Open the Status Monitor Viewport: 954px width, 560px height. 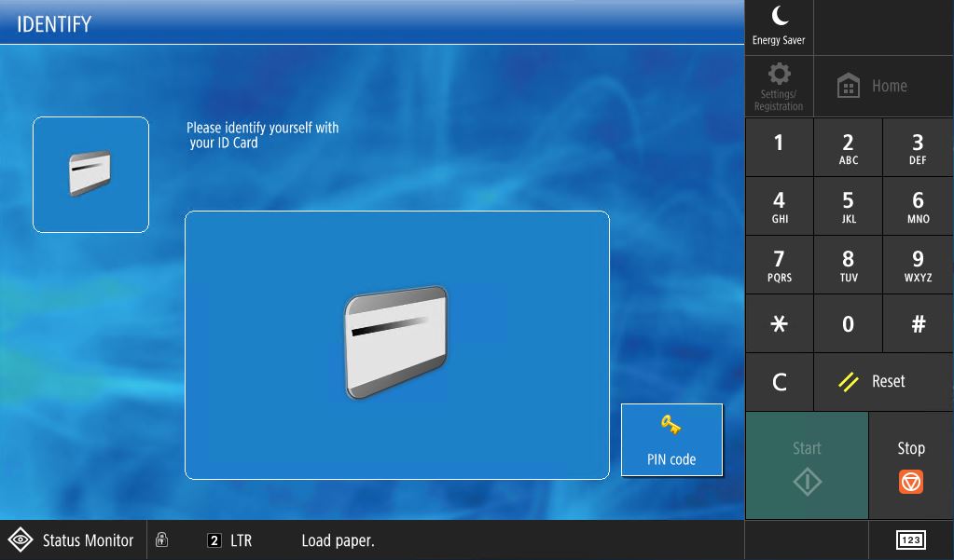click(x=73, y=540)
